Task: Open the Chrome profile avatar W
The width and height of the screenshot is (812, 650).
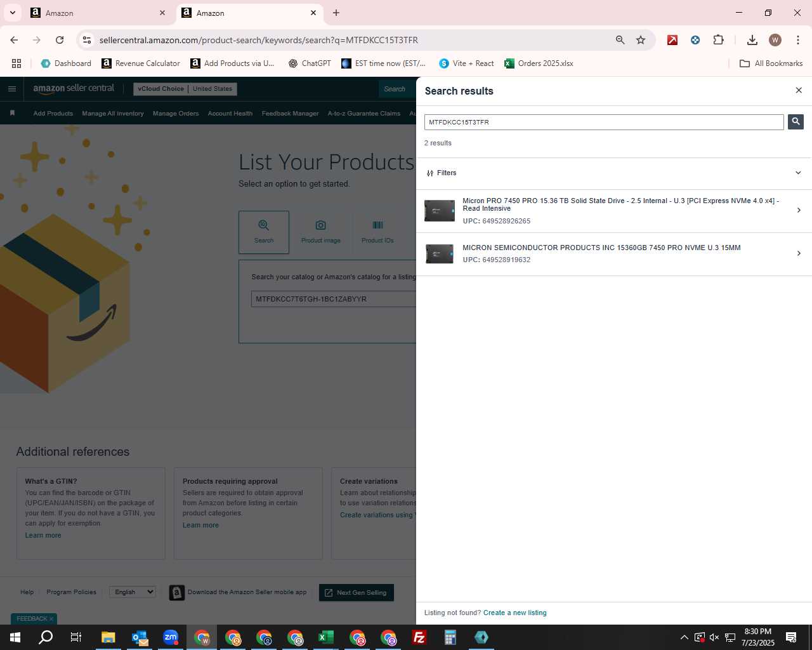Action: 775,40
